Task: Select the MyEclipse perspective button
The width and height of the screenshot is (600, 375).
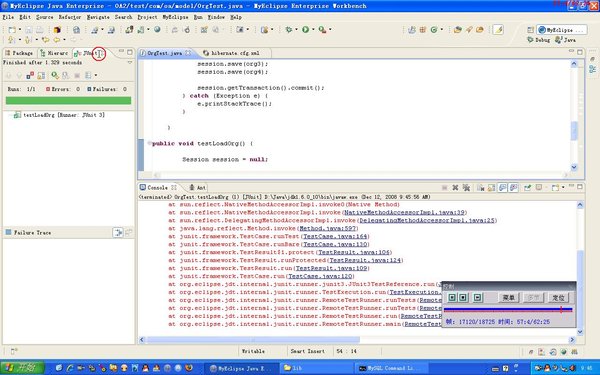Action: coord(561,30)
